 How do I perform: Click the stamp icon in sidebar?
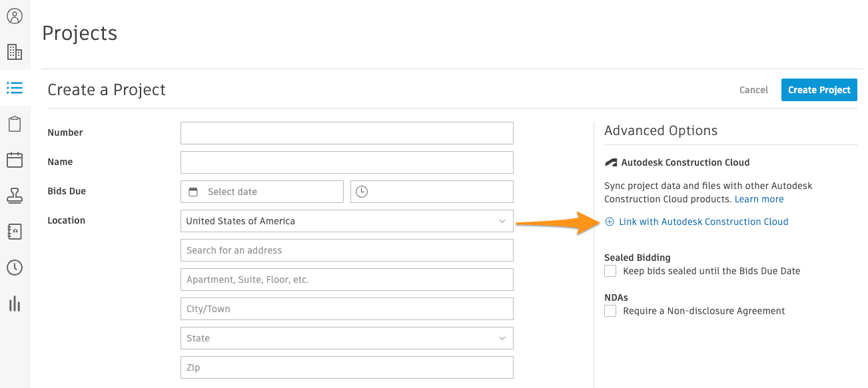(x=15, y=196)
